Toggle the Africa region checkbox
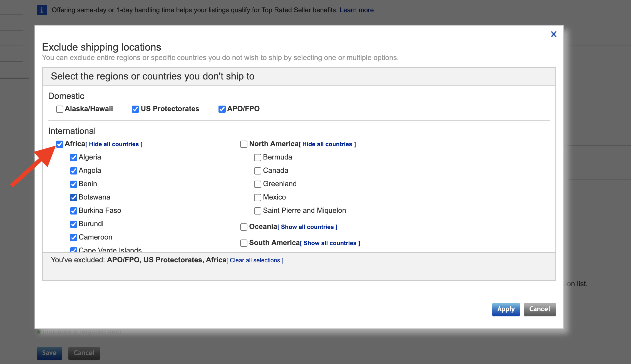Screen dimensions: 631x364 [60, 144]
